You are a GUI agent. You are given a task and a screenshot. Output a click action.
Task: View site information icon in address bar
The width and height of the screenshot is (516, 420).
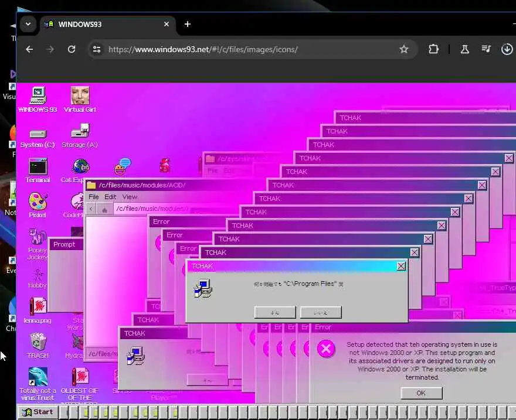(x=97, y=49)
